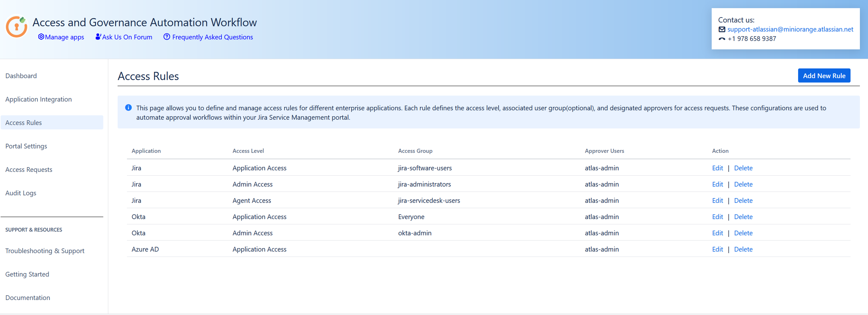868x315 pixels.
Task: Edit the Okta Everyone rule
Action: point(717,217)
